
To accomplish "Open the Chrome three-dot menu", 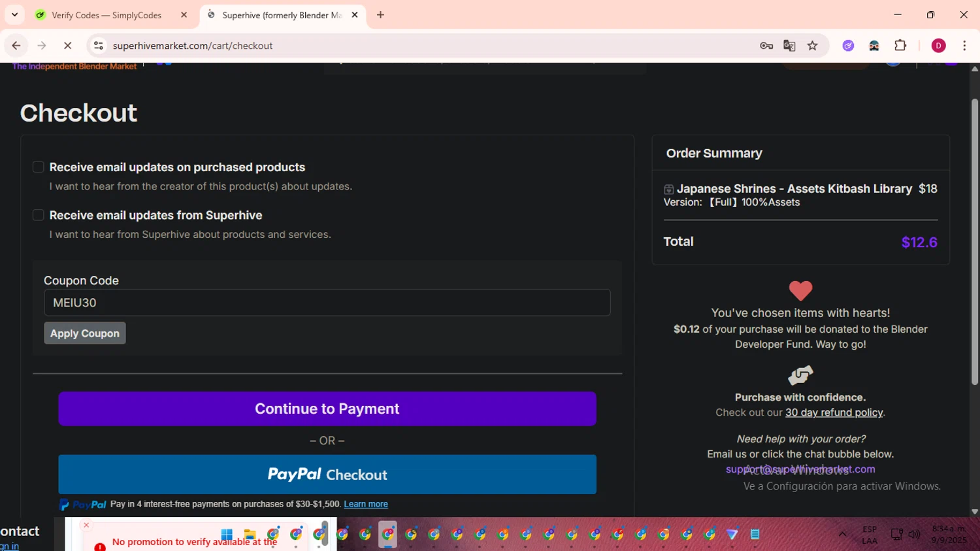I will (x=964, y=46).
